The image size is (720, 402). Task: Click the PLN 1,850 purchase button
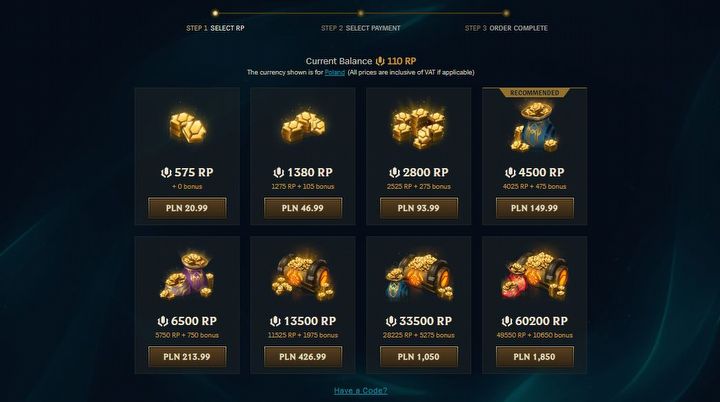[x=534, y=357]
